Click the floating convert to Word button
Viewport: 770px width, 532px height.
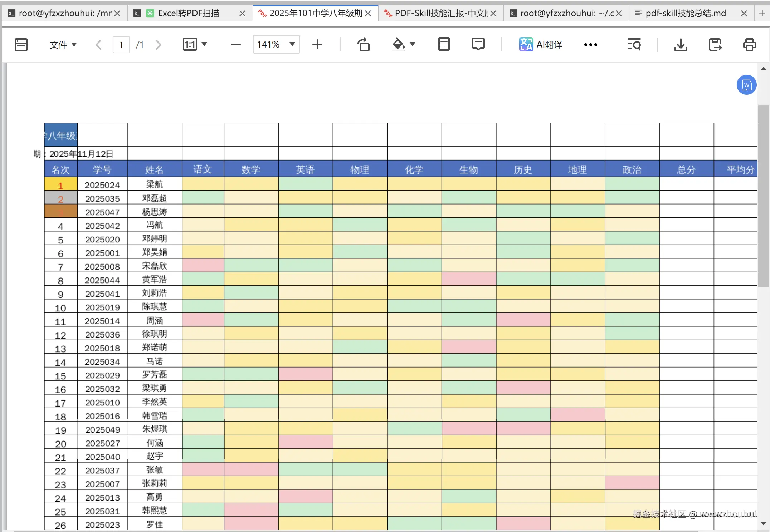coord(746,85)
